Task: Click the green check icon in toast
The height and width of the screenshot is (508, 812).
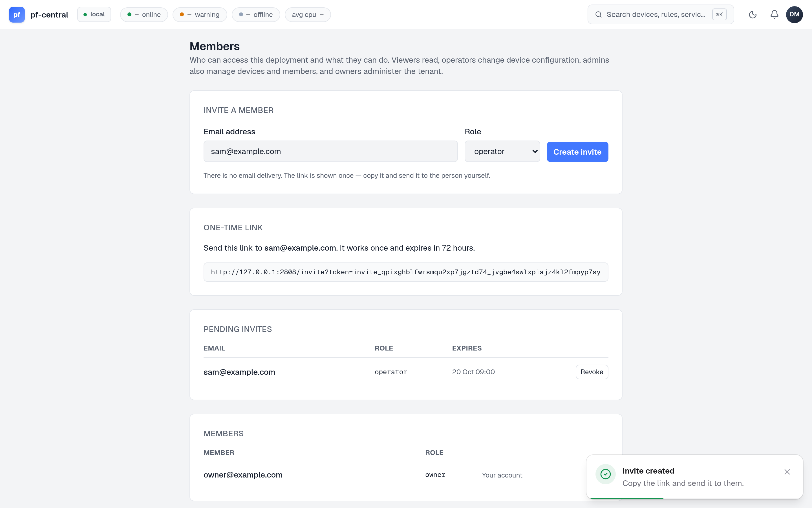Action: point(605,474)
